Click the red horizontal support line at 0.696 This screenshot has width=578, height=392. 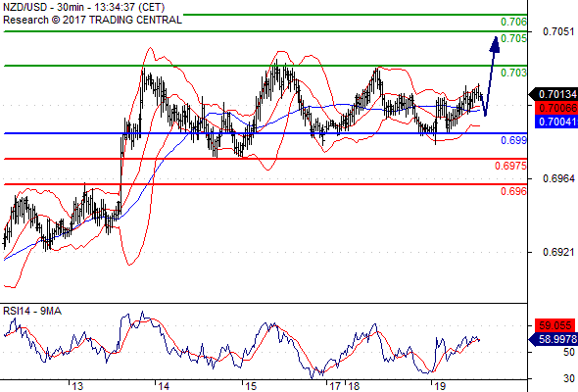[x=265, y=184]
